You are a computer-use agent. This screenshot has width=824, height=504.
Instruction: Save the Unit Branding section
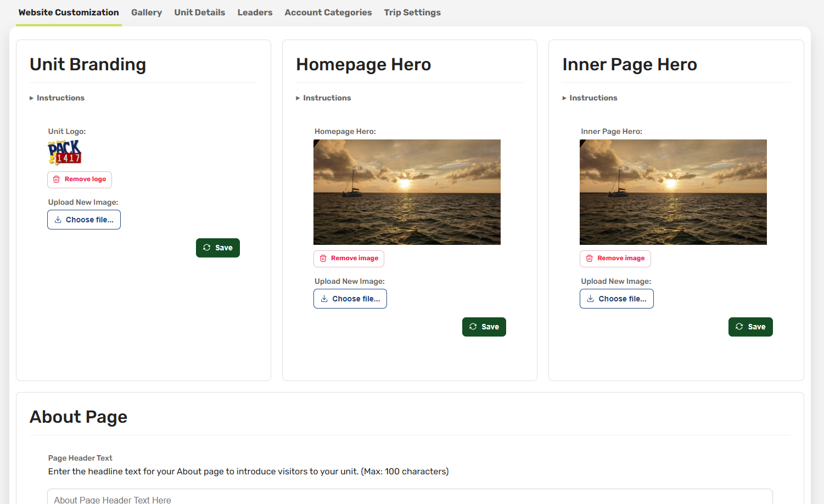pyautogui.click(x=218, y=248)
